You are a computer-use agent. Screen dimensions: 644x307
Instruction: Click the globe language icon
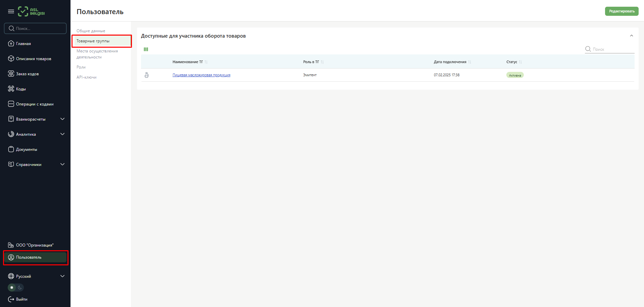pyautogui.click(x=11, y=276)
